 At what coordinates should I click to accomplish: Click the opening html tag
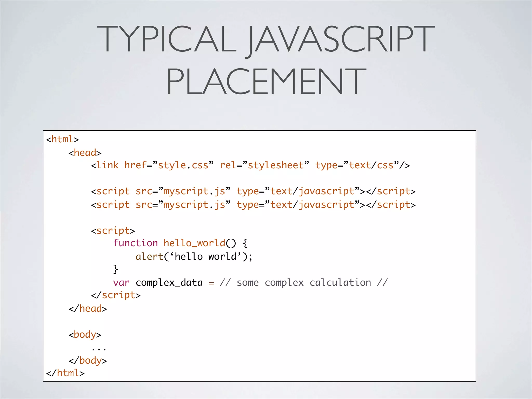click(x=62, y=139)
